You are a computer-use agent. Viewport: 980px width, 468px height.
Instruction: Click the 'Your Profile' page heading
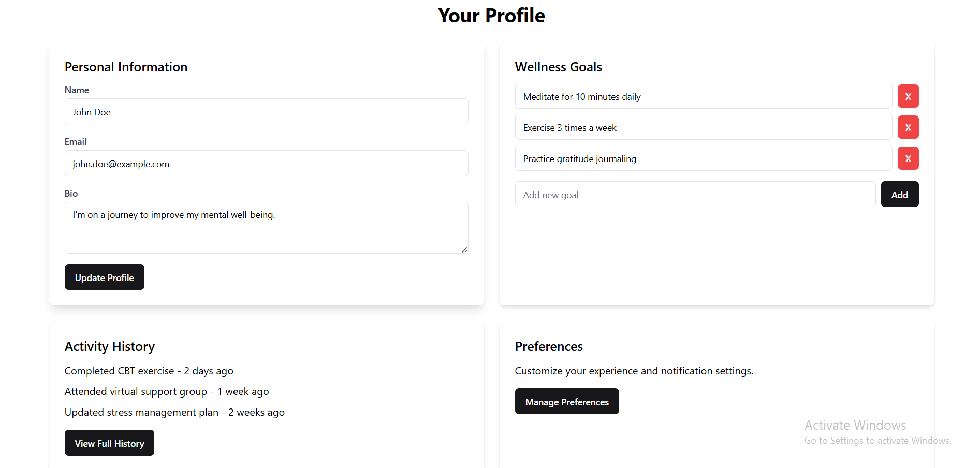click(491, 16)
